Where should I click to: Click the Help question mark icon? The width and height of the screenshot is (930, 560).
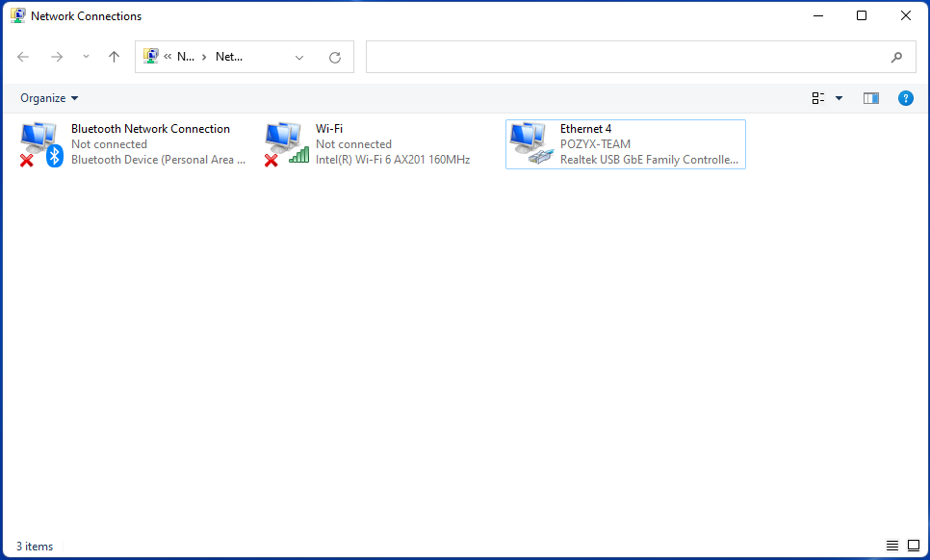coord(905,98)
